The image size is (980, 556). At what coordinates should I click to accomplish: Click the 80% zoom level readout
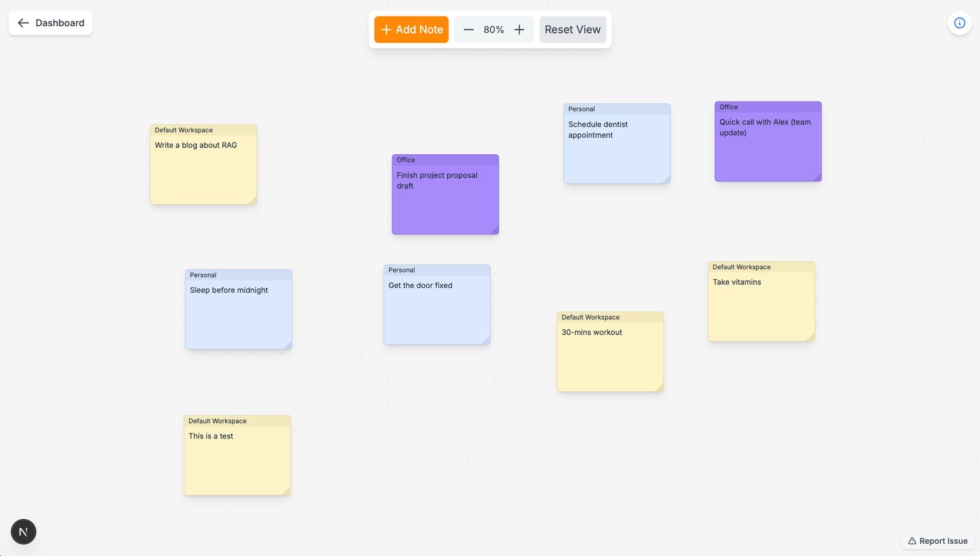point(494,29)
